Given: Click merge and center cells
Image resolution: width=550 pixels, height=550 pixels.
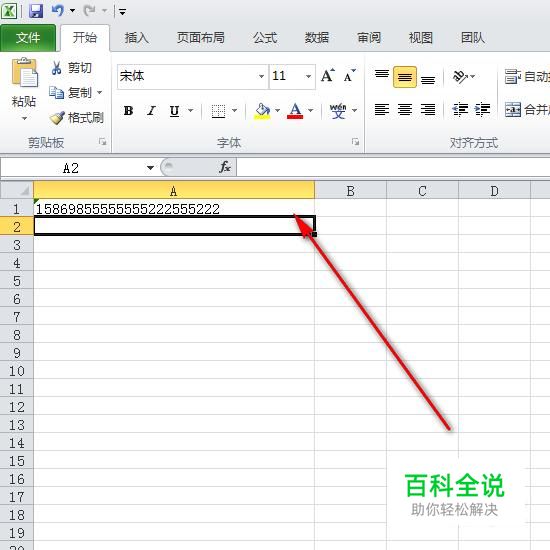Looking at the screenshot, I should click(527, 110).
